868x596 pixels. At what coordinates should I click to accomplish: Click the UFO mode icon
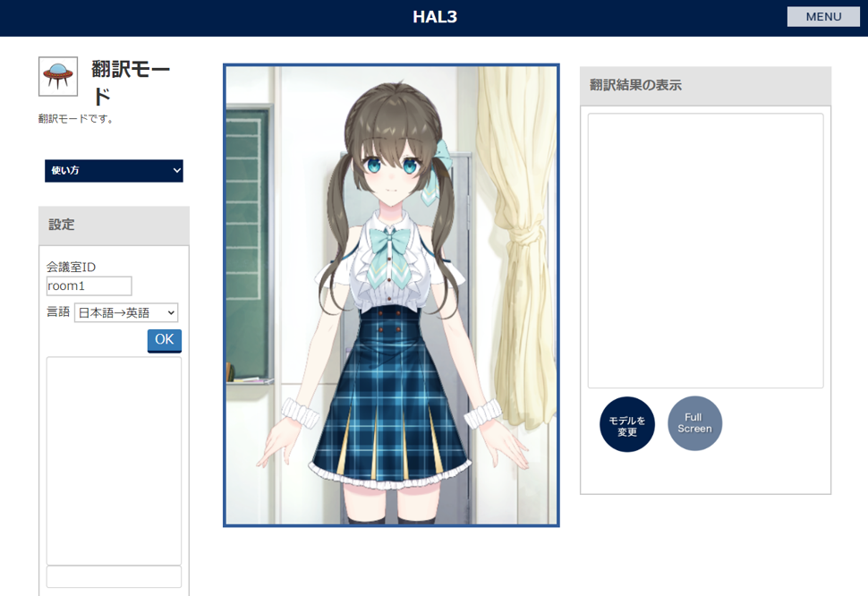[x=58, y=76]
